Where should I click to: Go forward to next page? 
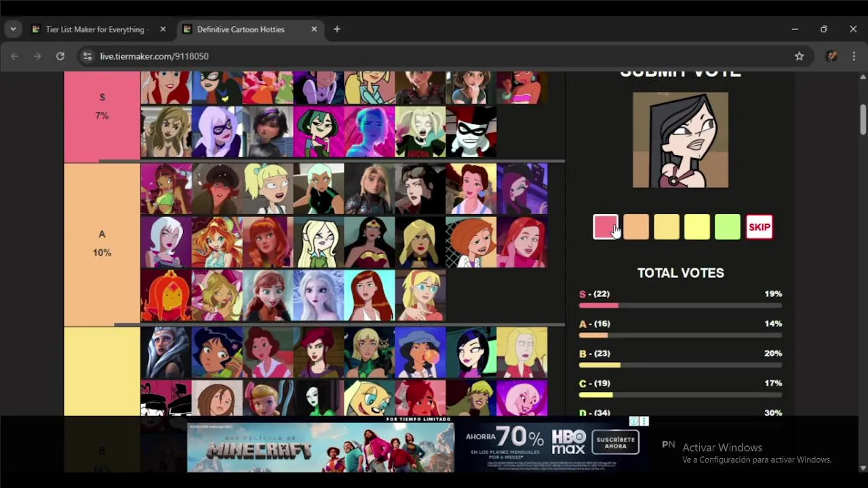coord(37,56)
